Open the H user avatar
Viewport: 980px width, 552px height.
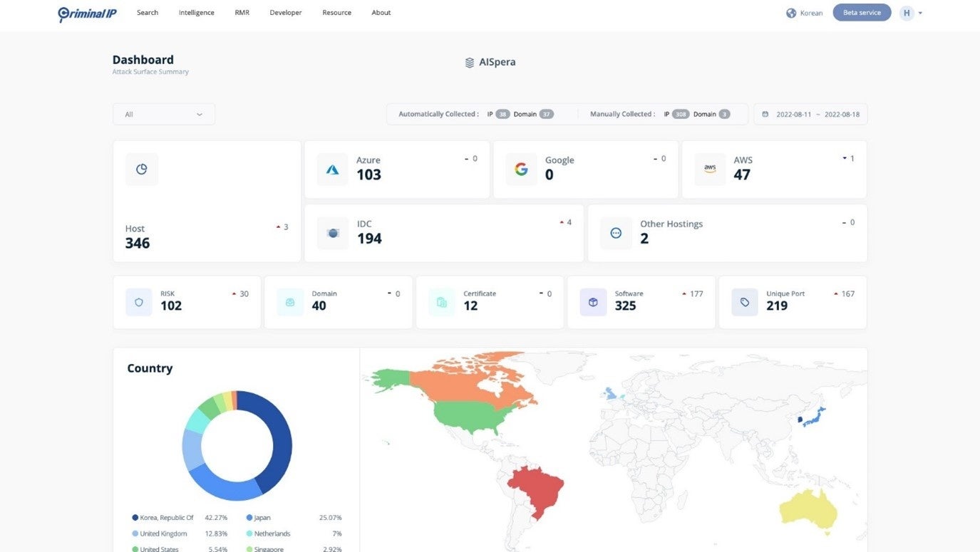(907, 13)
